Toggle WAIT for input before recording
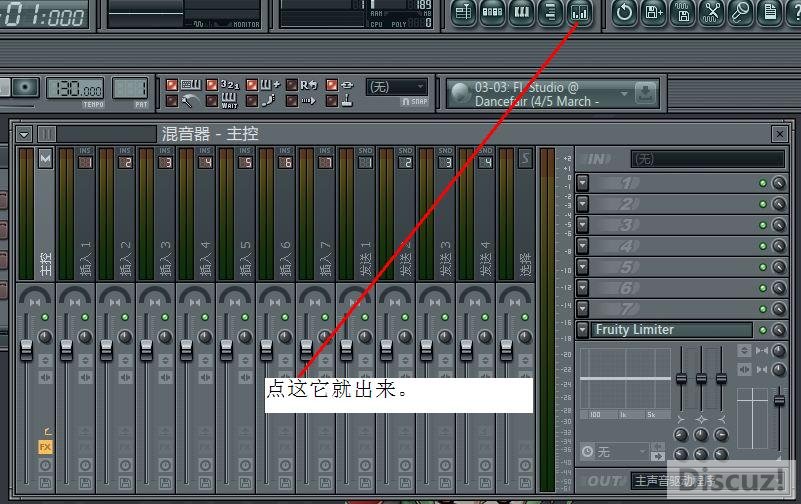 (x=212, y=101)
